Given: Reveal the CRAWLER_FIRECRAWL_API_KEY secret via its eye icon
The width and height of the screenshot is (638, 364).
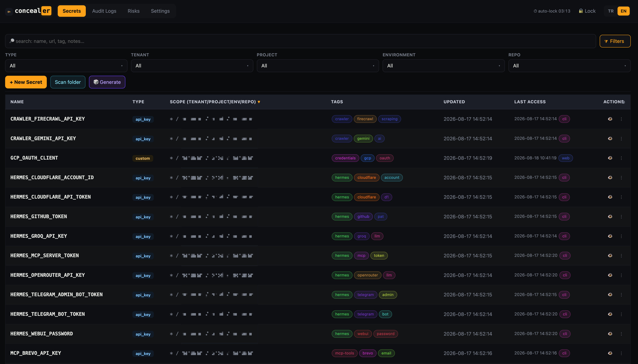Looking at the screenshot, I should pos(610,119).
